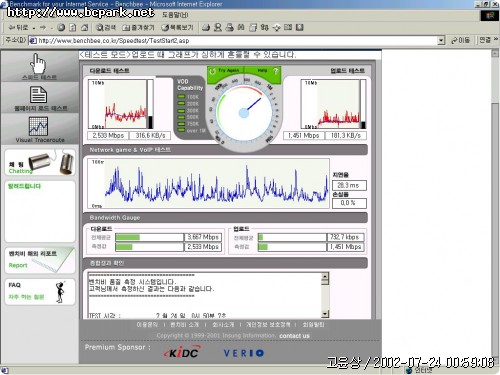The width and height of the screenshot is (500, 375).
Task: Click the Search (검색) toolbar button
Action: [x=106, y=27]
